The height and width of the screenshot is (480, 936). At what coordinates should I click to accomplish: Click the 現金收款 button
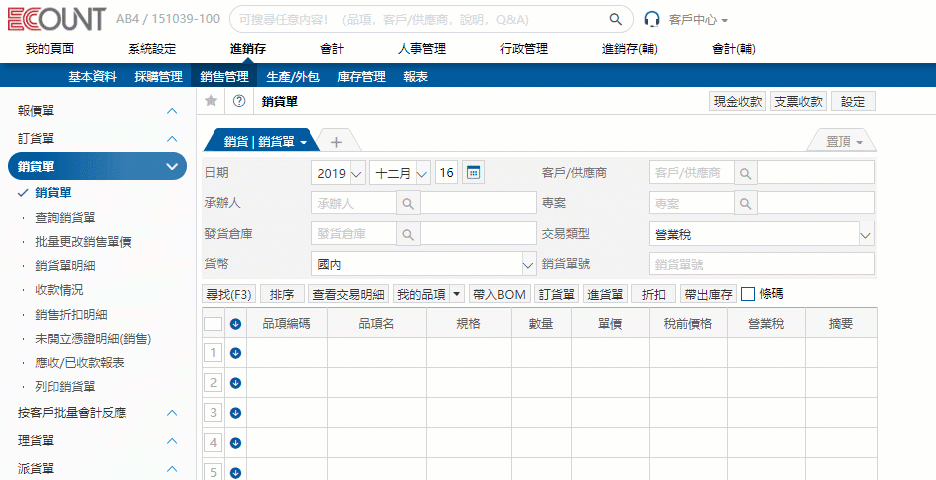point(737,101)
